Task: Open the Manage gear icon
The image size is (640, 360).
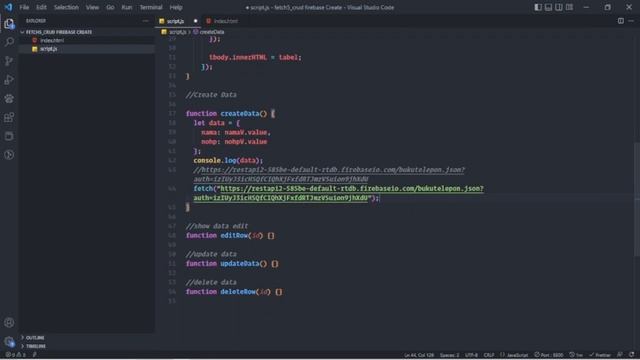Action: pos(9,341)
